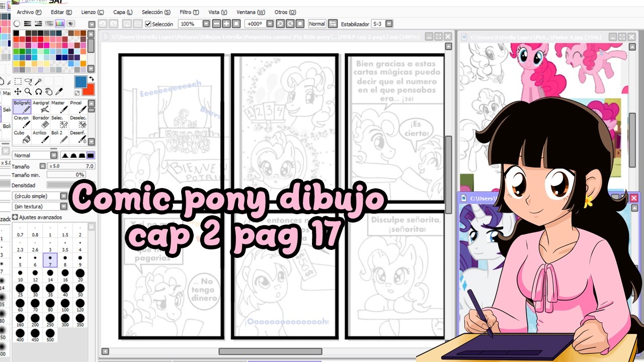This screenshot has height=362, width=644.
Task: Select the magic wand tool
Action: tap(38, 81)
